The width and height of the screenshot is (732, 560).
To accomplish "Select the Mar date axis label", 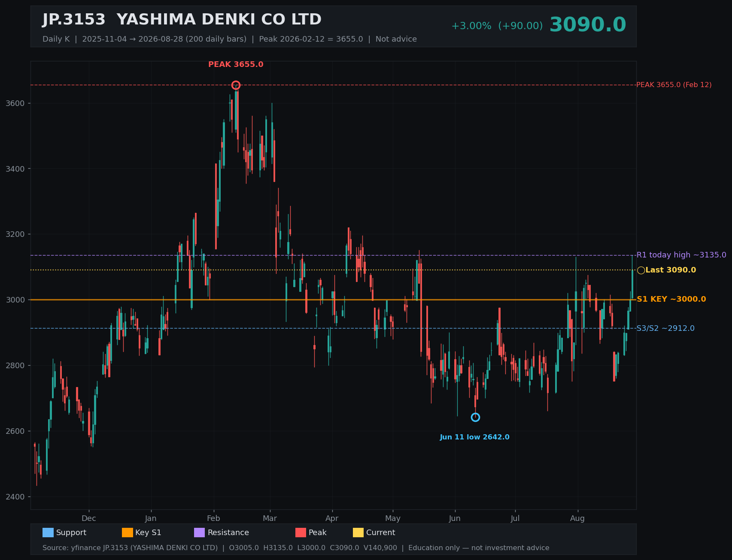I will click(x=270, y=518).
